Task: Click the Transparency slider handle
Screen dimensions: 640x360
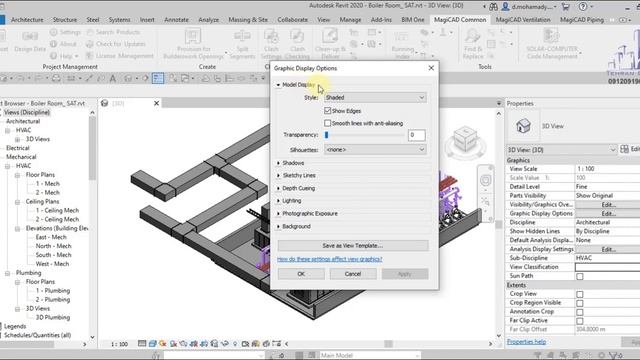Action: click(x=327, y=135)
